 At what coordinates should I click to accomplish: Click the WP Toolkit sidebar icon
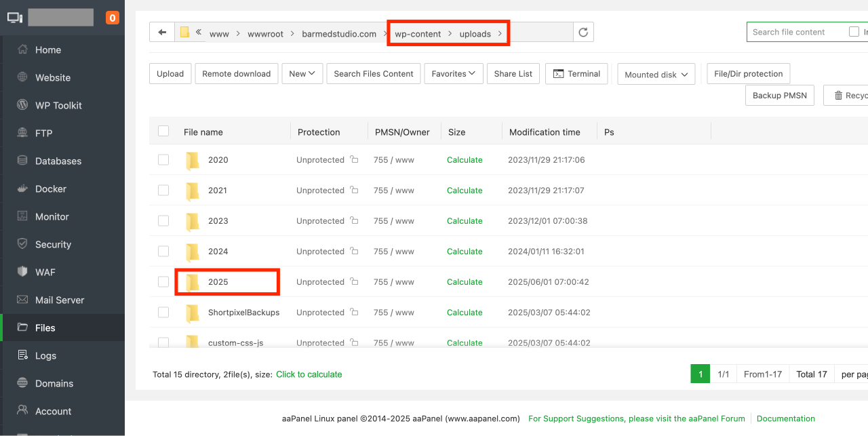22,105
